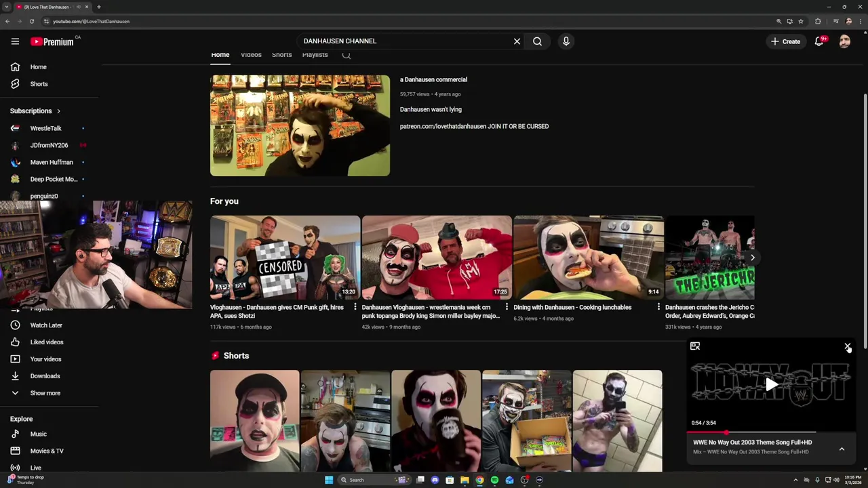Open the taskbar clock and date

[x=853, y=480]
